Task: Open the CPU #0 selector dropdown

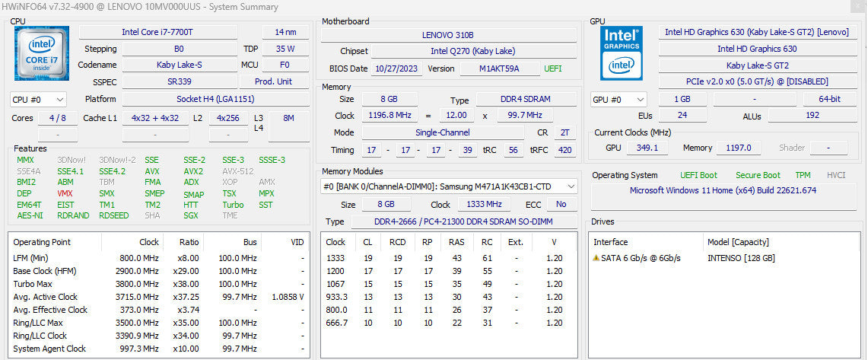Action: [38, 100]
